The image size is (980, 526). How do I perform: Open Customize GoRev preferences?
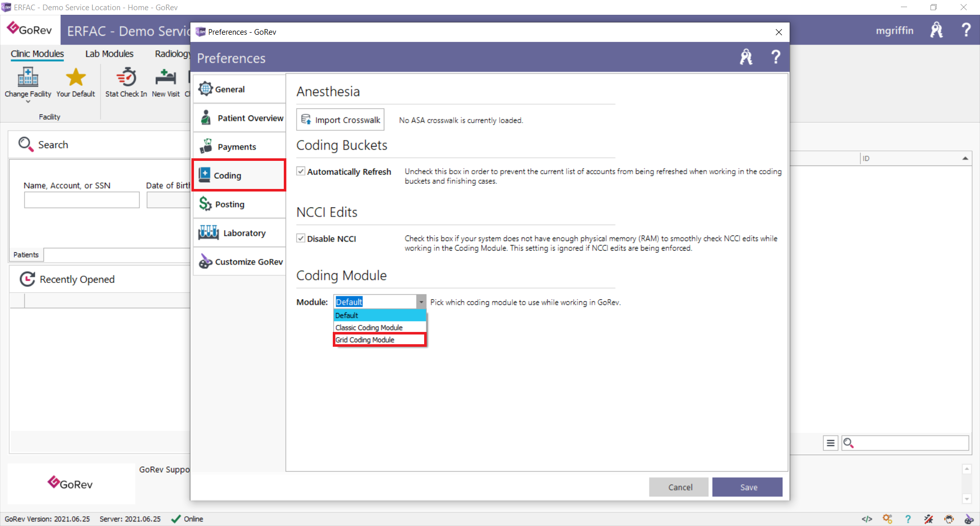click(x=239, y=261)
